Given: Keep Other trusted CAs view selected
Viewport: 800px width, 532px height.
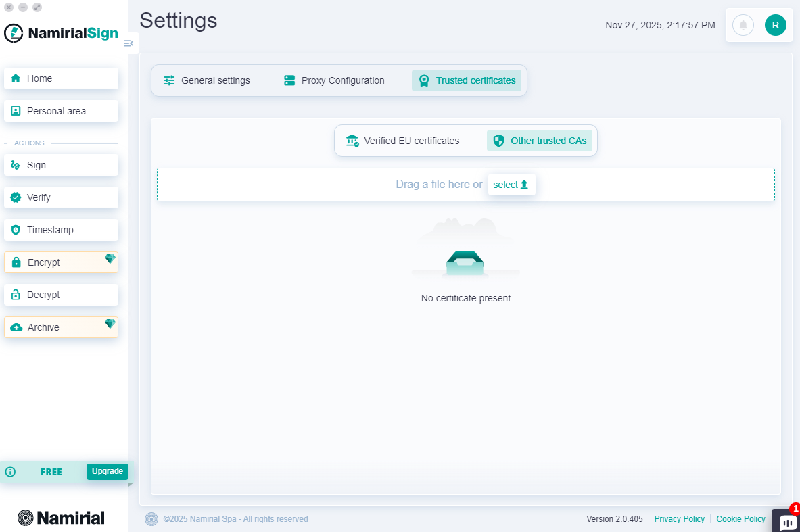Looking at the screenshot, I should pyautogui.click(x=540, y=141).
